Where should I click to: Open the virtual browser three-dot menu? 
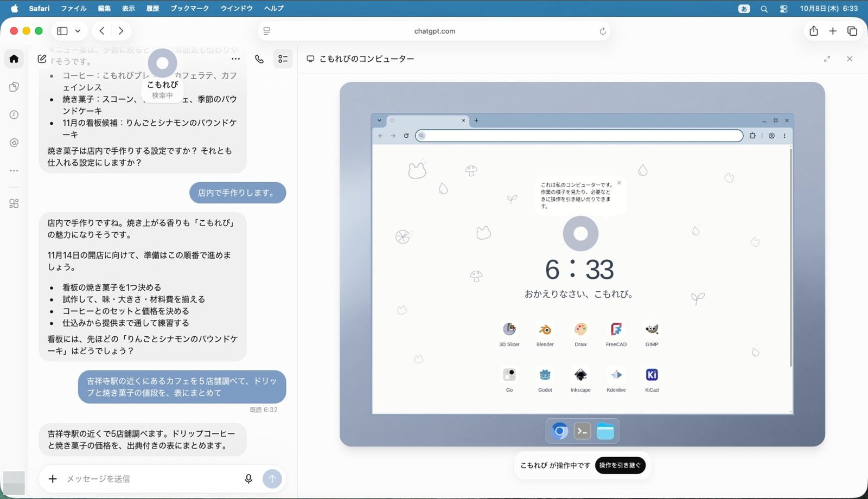[784, 136]
